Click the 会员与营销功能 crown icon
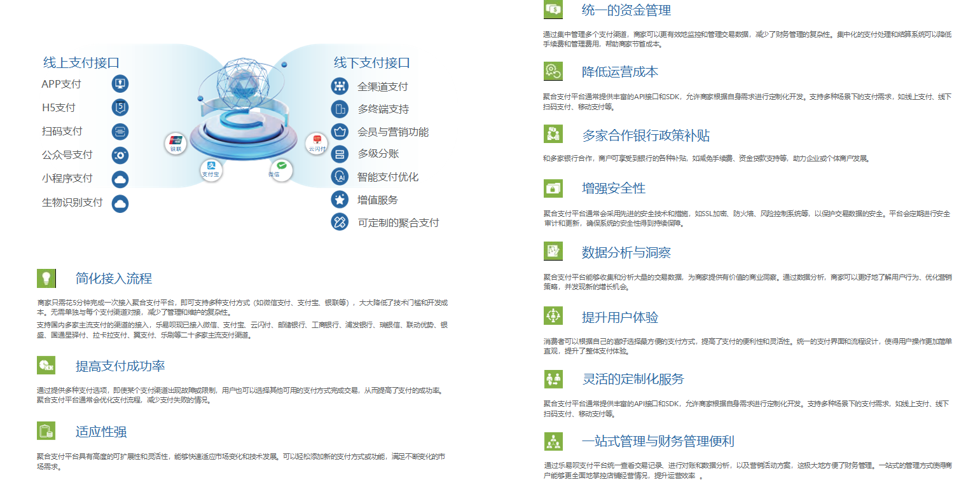The height and width of the screenshot is (499, 980). [x=340, y=132]
